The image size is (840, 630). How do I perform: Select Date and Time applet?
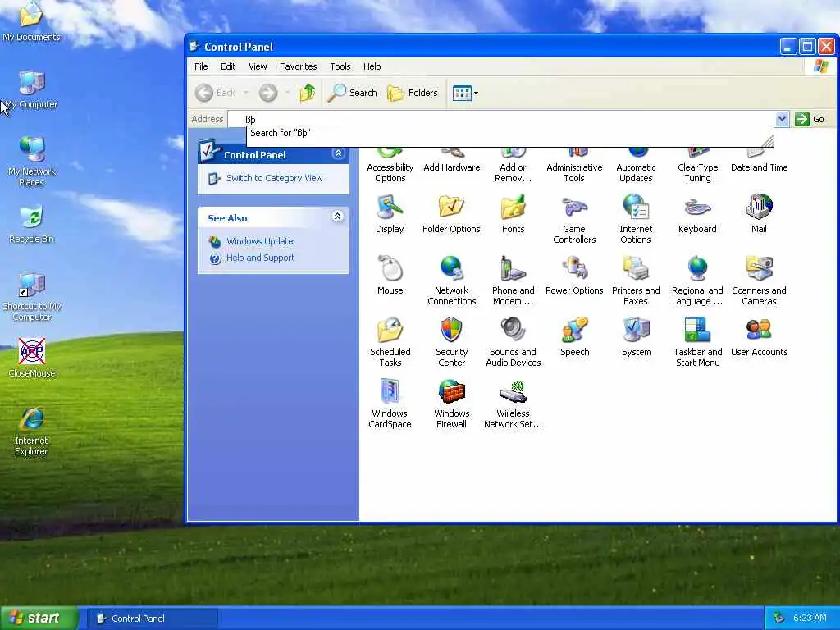(x=759, y=162)
